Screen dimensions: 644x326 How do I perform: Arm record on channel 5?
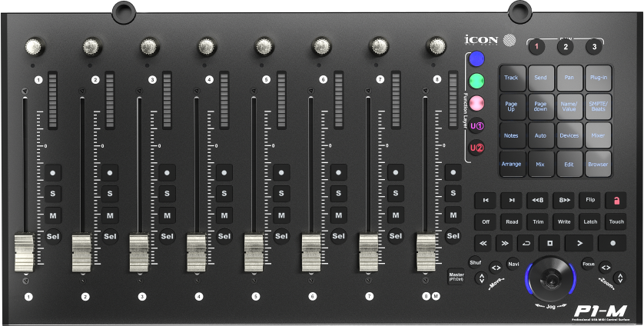(281, 173)
